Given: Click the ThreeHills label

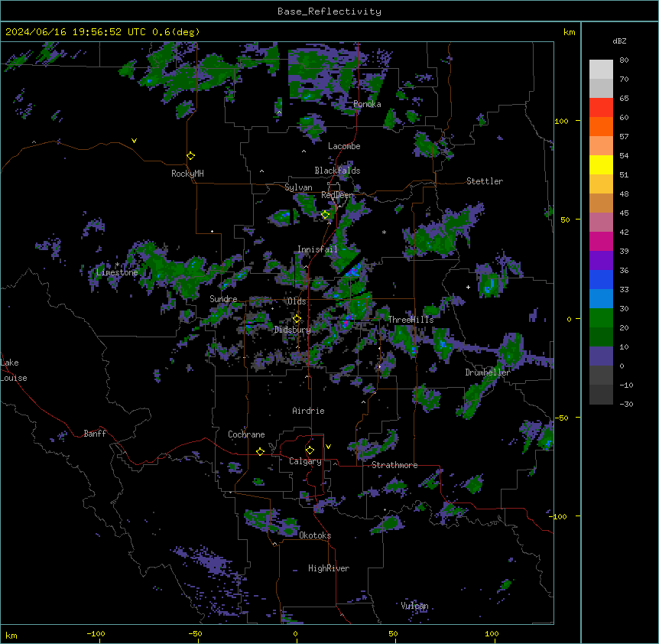Looking at the screenshot, I should point(411,320).
